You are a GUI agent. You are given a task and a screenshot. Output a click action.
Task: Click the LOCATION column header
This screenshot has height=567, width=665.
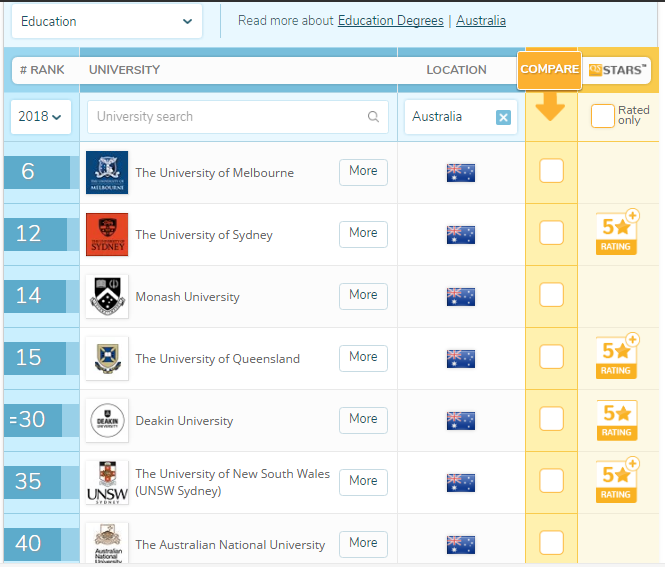(456, 70)
